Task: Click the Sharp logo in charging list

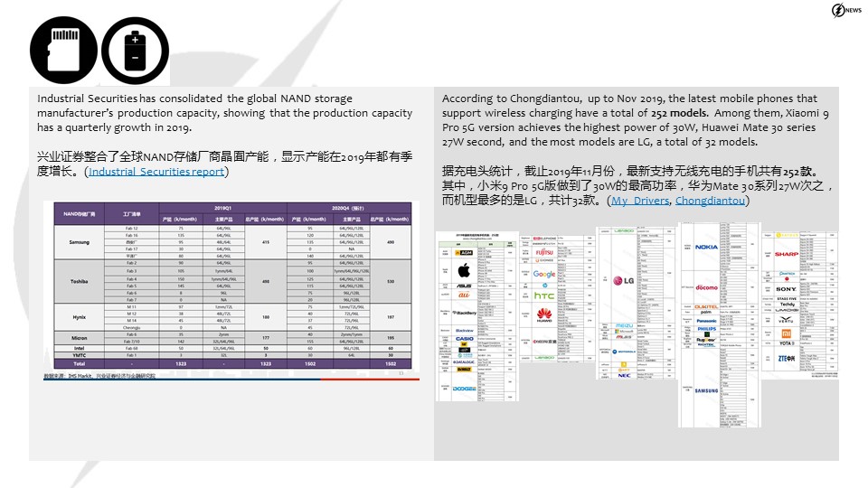Action: coord(786,254)
